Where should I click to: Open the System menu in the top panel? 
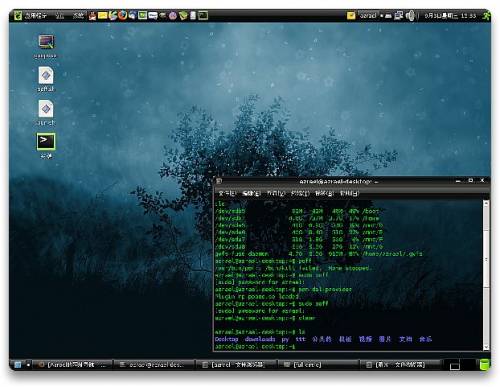(x=78, y=15)
